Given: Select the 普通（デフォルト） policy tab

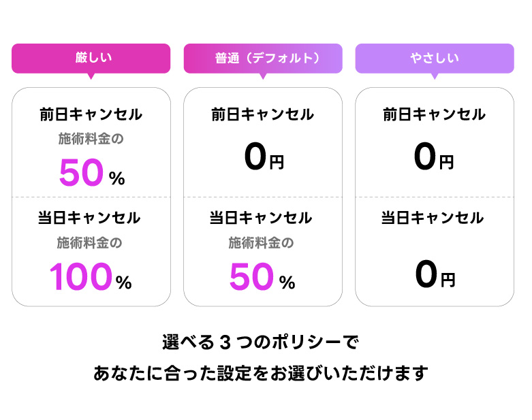Looking at the screenshot, I should coord(263,59).
